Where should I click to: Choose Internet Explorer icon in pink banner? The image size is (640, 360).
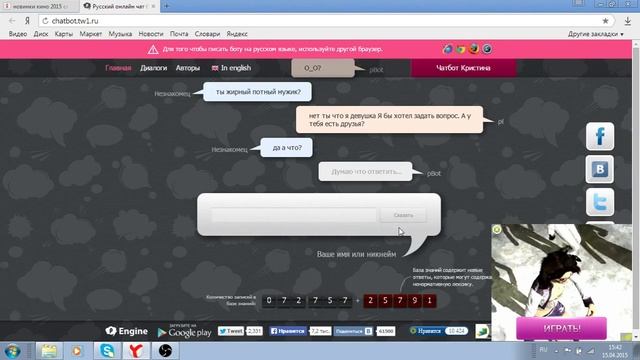coord(448,49)
